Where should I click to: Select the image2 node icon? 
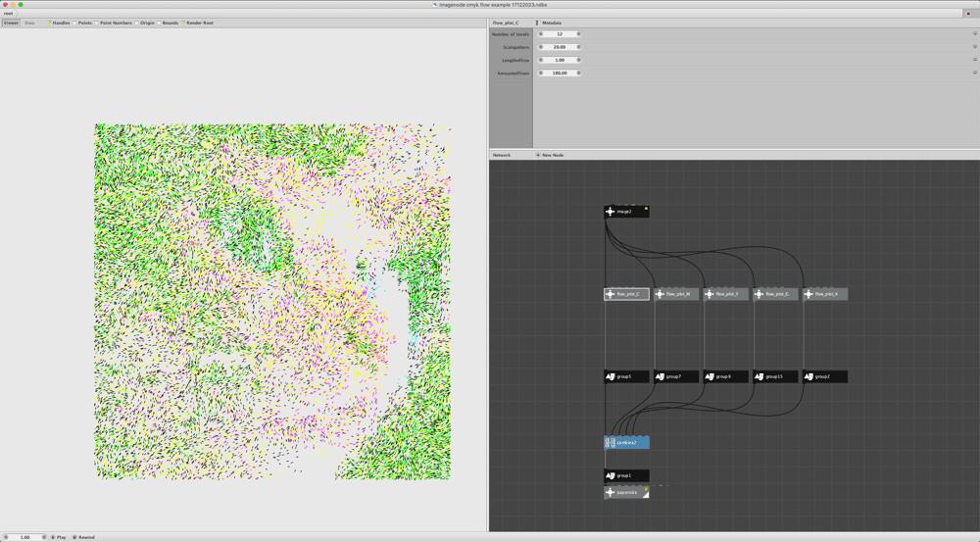tap(610, 212)
